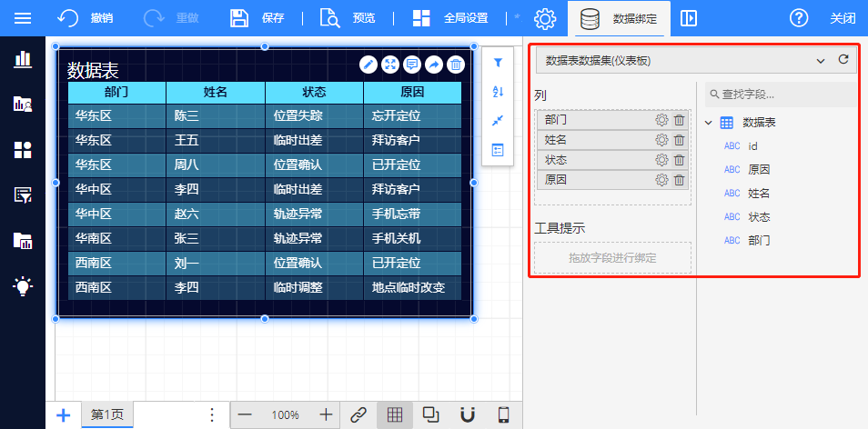Image resolution: width=868 pixels, height=429 pixels.
Task: Click the 保存 save button
Action: (x=257, y=18)
